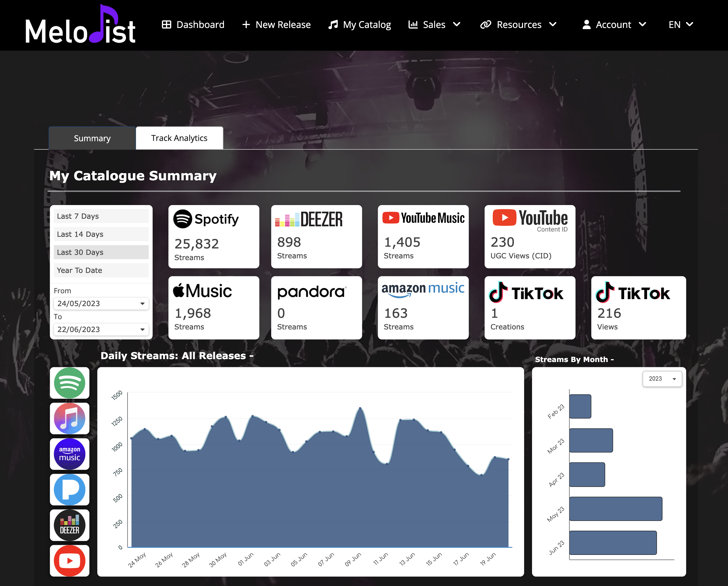Choose the Last 14 Days range
The width and height of the screenshot is (728, 586).
coord(101,234)
